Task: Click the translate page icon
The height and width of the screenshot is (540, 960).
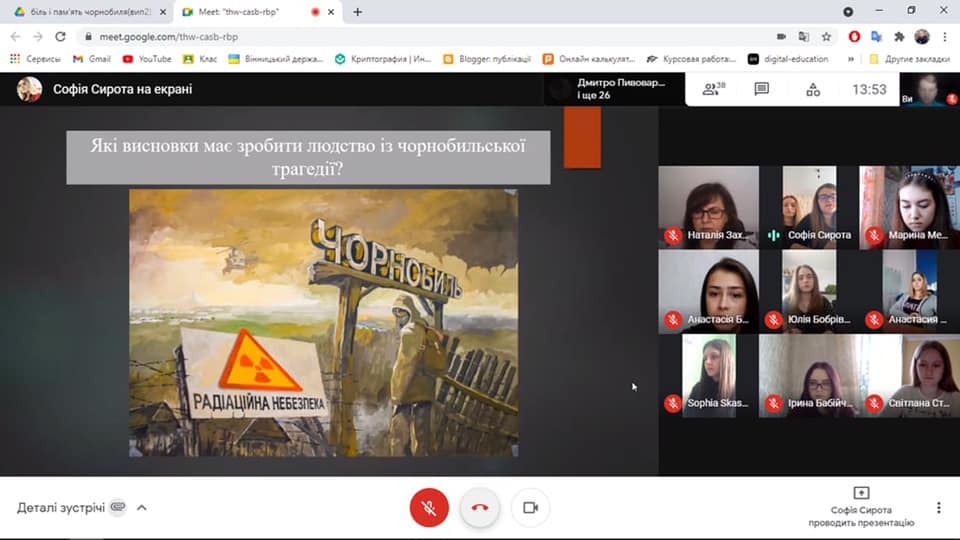Action: 804,37
